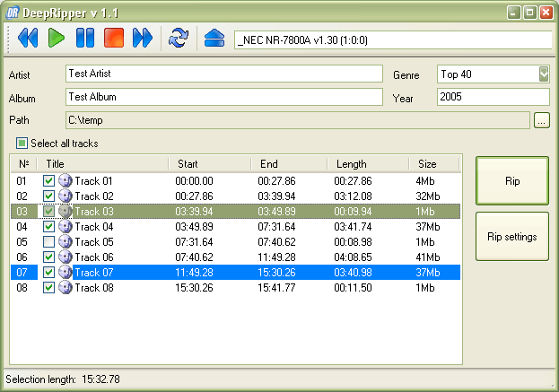The height and width of the screenshot is (392, 559).
Task: Click the 03:41.74 length of Track 04
Action: (x=353, y=227)
